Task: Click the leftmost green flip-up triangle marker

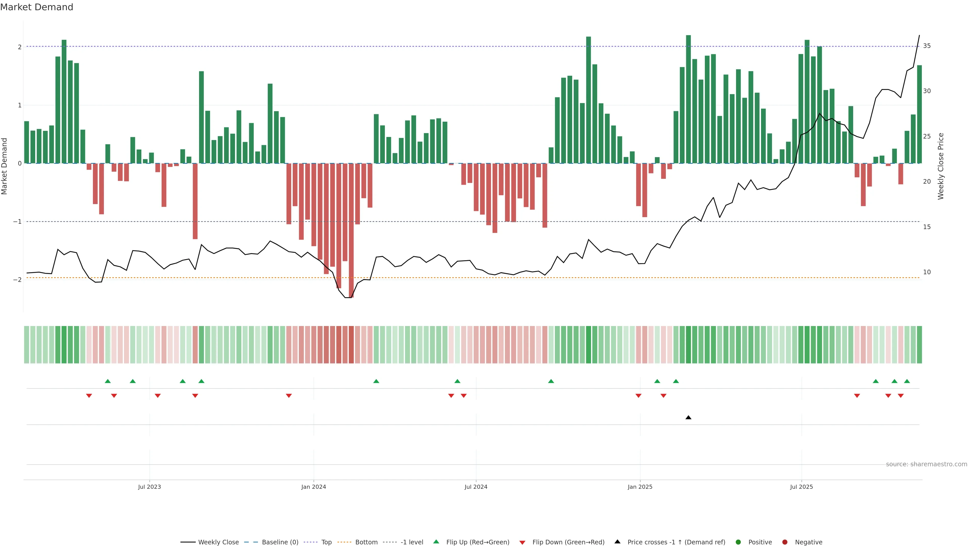Action: (108, 381)
